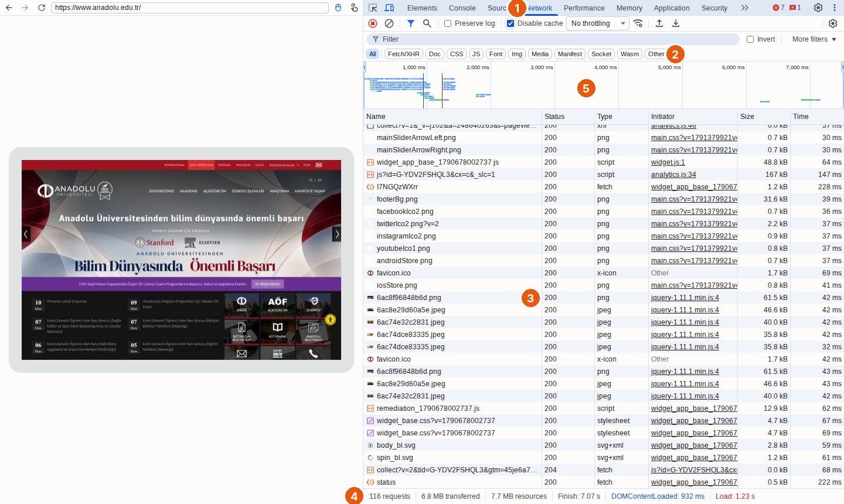
Task: Toggle the device toolbar icon
Action: click(x=389, y=8)
